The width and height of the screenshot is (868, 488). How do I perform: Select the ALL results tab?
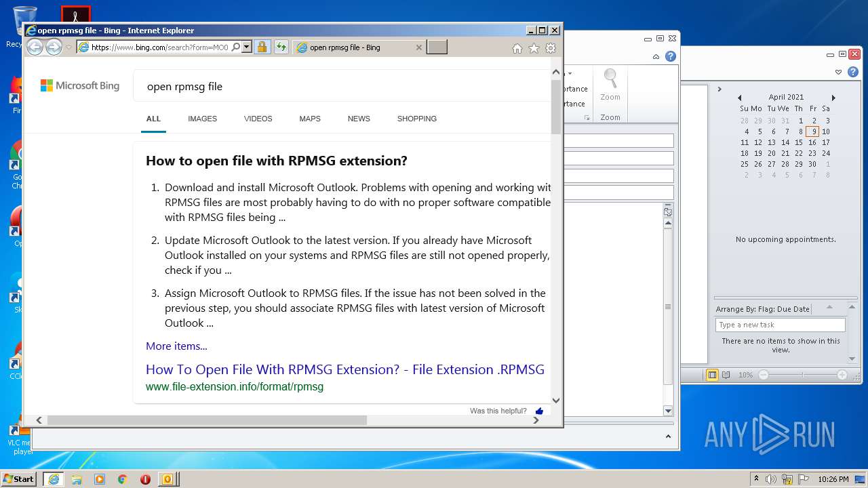click(154, 119)
